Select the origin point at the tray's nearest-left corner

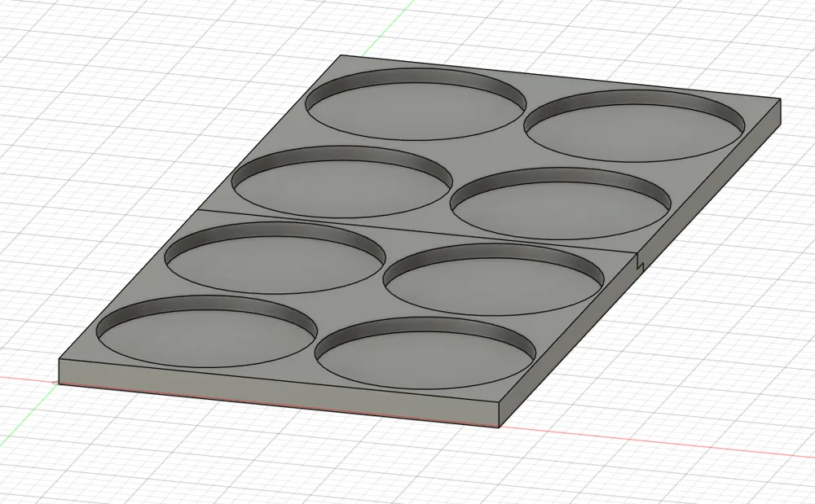56,383
